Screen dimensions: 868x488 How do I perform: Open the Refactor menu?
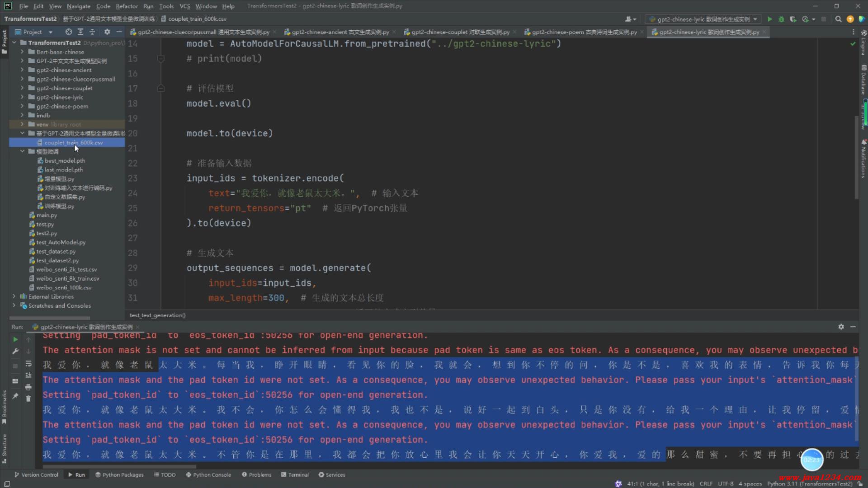[127, 6]
